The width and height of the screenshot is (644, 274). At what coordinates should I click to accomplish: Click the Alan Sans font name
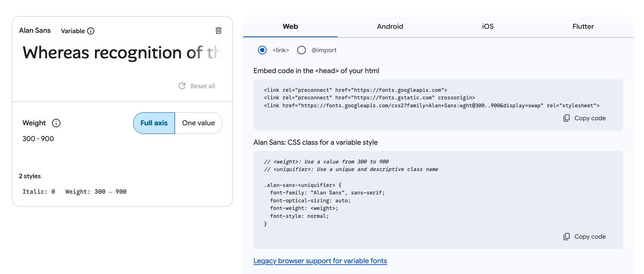(35, 31)
